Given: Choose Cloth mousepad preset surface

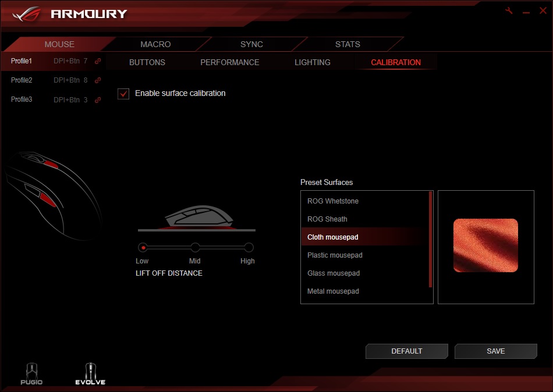Looking at the screenshot, I should [364, 237].
